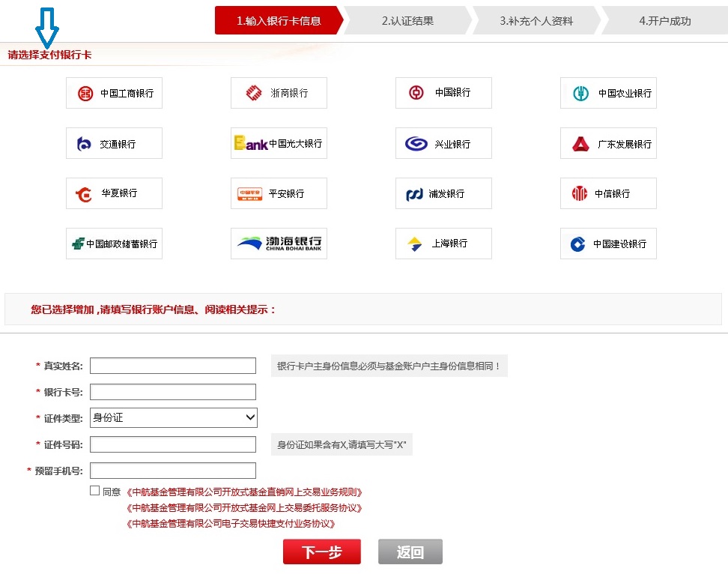Select the 渤海银行 China Bohai Bank logo
This screenshot has width=728, height=574.
pos(279,244)
